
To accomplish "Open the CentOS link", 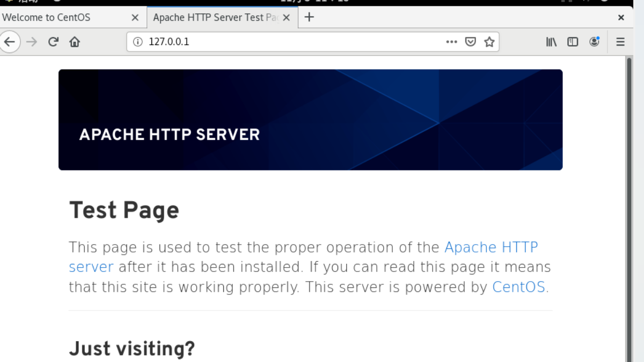I will pos(519,287).
